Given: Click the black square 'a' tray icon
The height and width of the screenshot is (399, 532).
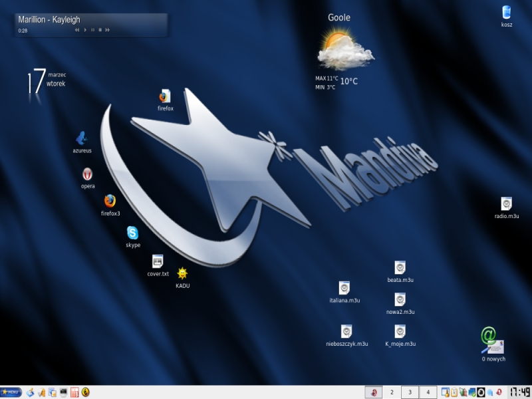Looking at the screenshot, I should coord(481,392).
